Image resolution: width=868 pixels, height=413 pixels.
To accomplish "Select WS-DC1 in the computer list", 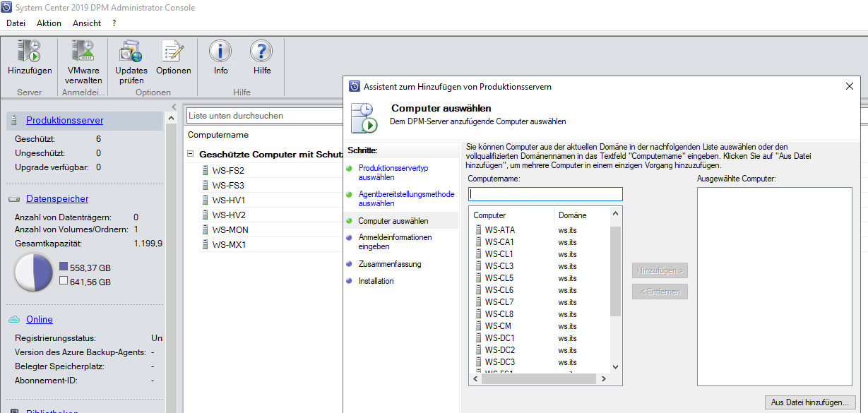I will point(500,338).
